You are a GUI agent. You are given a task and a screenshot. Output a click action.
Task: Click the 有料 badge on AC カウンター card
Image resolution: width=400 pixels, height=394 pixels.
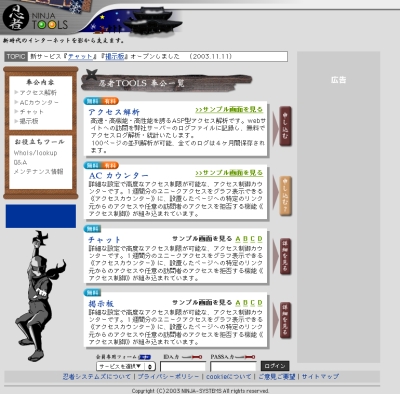tap(110, 165)
